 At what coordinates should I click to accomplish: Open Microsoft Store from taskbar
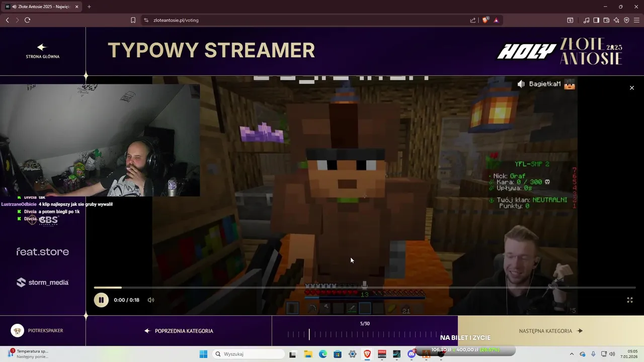pos(338,354)
